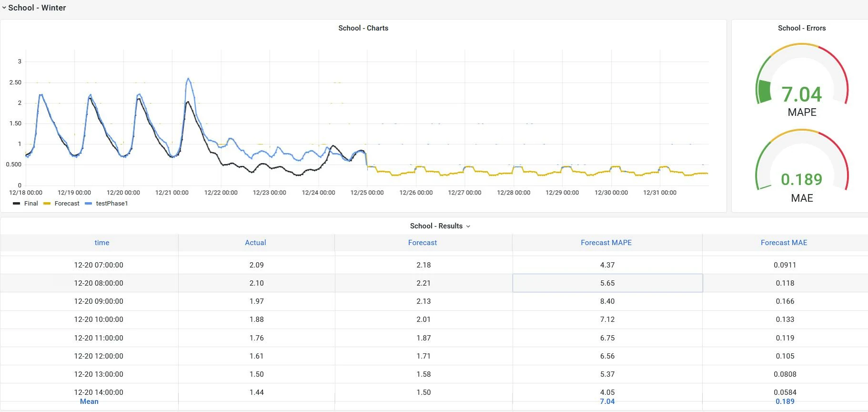The width and height of the screenshot is (868, 412).
Task: Sort by the Forecast MAPE column header
Action: (606, 243)
